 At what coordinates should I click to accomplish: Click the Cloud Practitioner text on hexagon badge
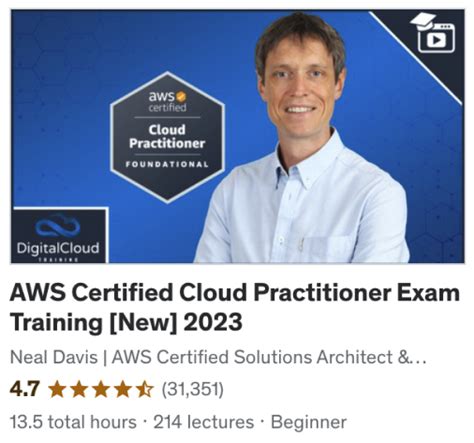pyautogui.click(x=167, y=137)
